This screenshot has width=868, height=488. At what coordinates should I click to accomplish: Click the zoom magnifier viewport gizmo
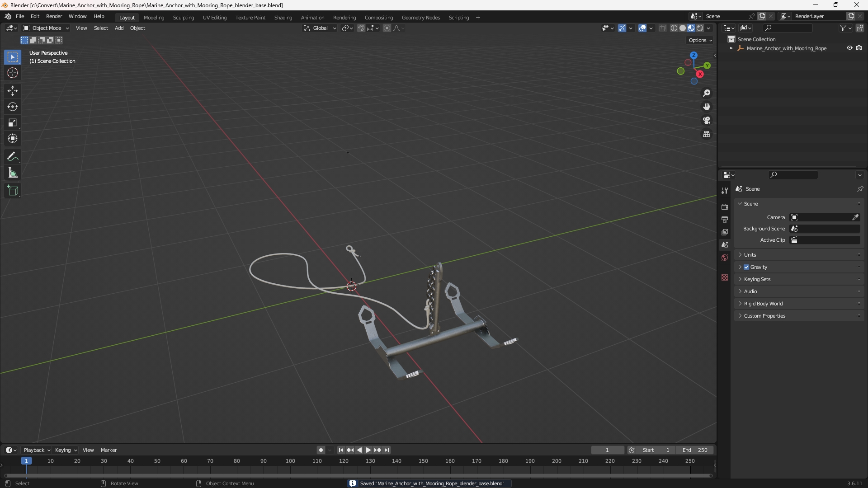tap(707, 93)
